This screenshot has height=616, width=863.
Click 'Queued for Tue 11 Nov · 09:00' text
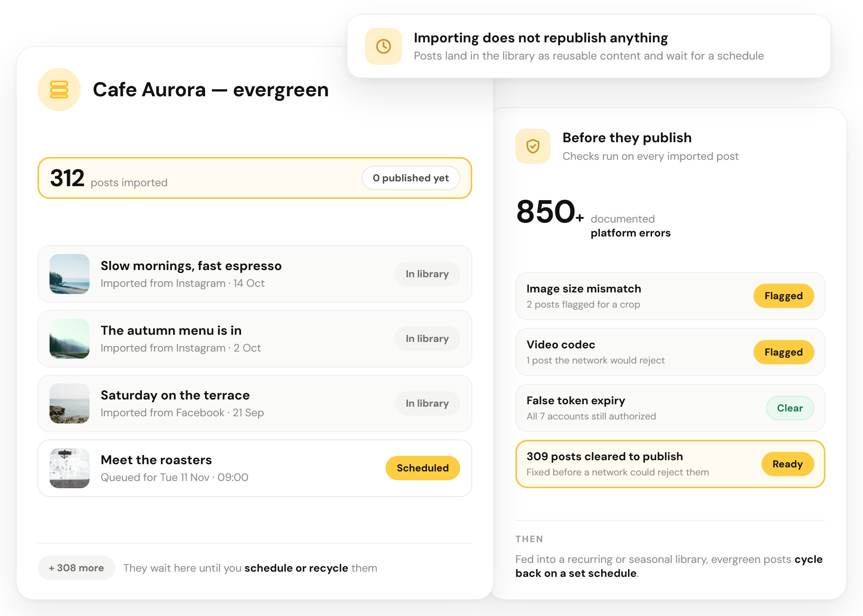pos(175,477)
